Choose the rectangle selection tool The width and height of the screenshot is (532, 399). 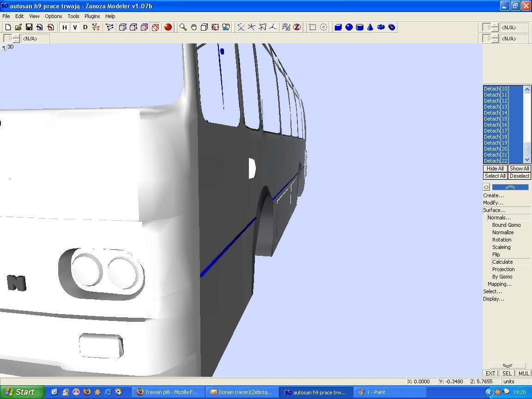pyautogui.click(x=313, y=27)
